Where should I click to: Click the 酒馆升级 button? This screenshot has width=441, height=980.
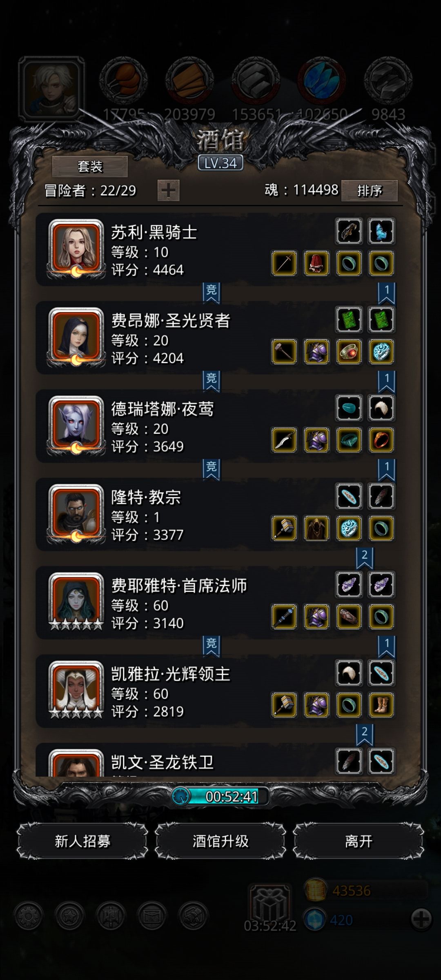(x=220, y=841)
